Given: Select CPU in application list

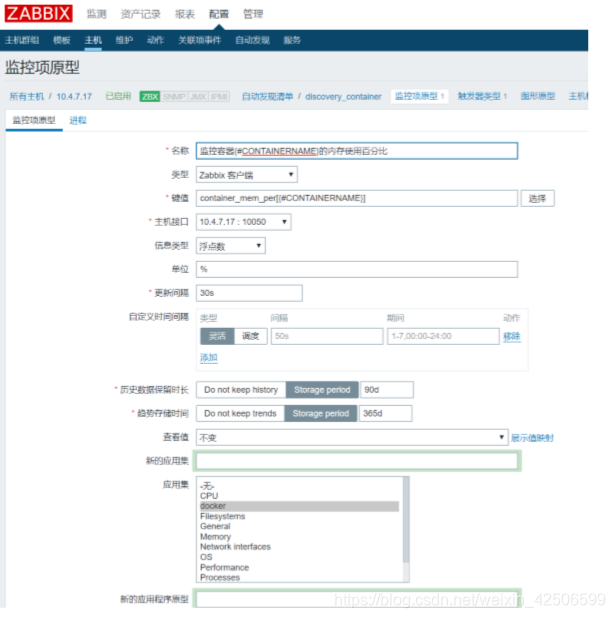Looking at the screenshot, I should click(299, 496).
